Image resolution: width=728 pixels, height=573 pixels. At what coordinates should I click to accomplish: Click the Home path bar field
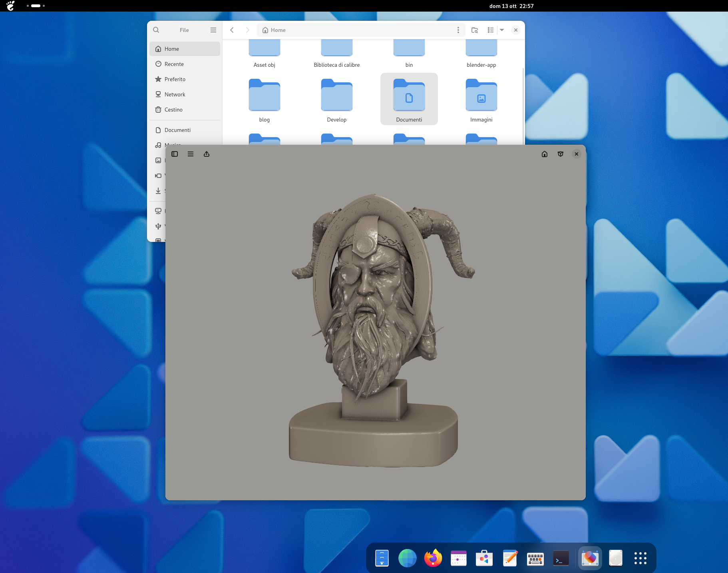click(361, 30)
